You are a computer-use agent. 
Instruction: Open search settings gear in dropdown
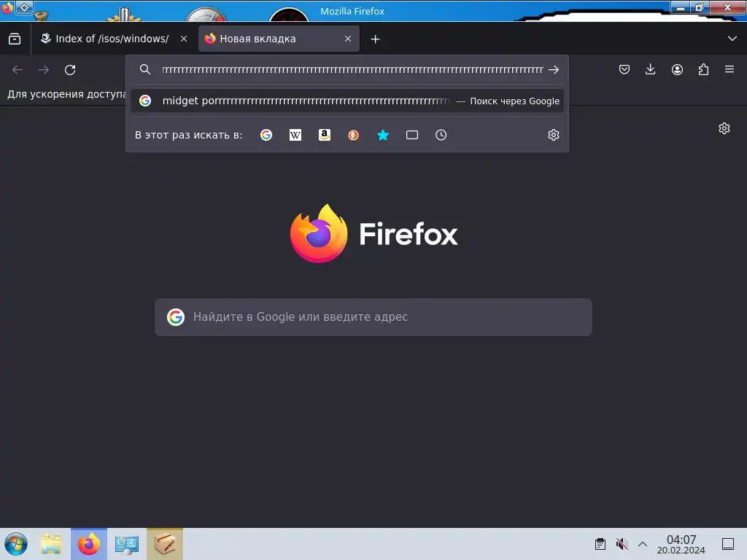[554, 135]
